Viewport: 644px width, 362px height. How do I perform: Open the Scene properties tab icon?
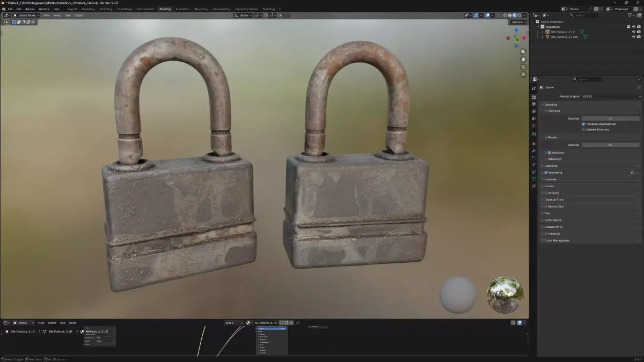click(533, 118)
